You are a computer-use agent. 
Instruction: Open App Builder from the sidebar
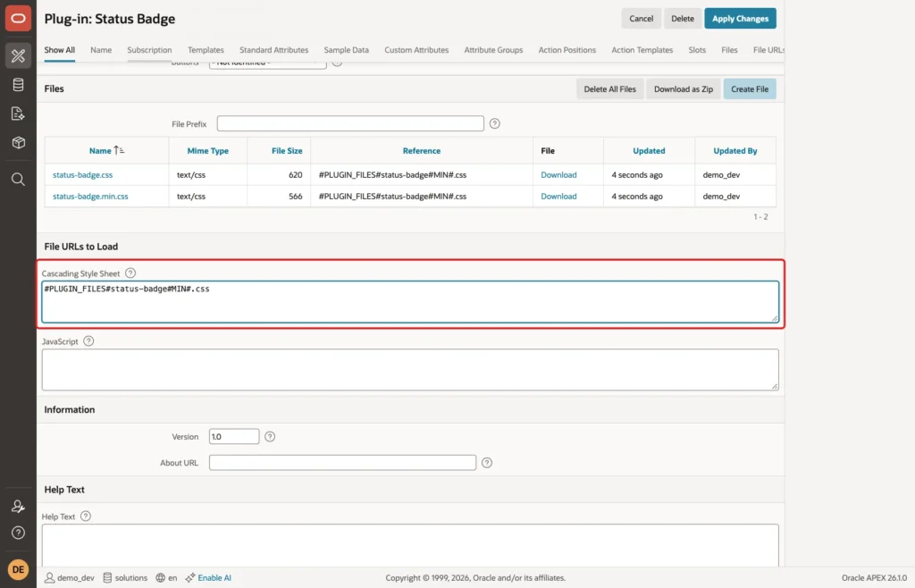(x=18, y=55)
